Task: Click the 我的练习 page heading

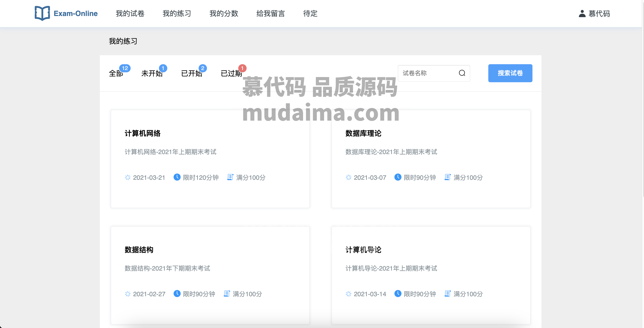Action: 123,41
